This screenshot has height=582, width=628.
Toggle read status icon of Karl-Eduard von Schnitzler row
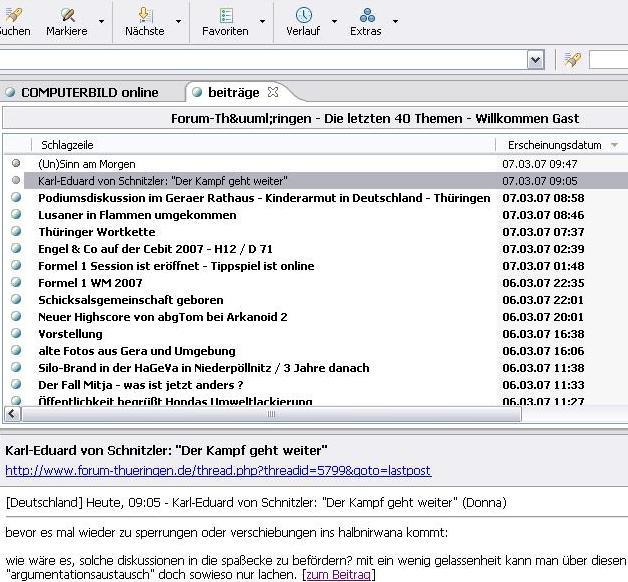(16, 180)
